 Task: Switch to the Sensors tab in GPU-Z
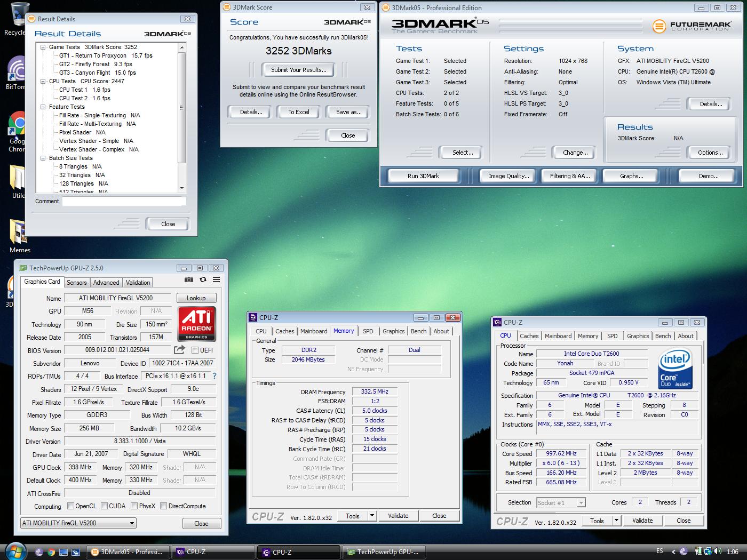(x=76, y=283)
